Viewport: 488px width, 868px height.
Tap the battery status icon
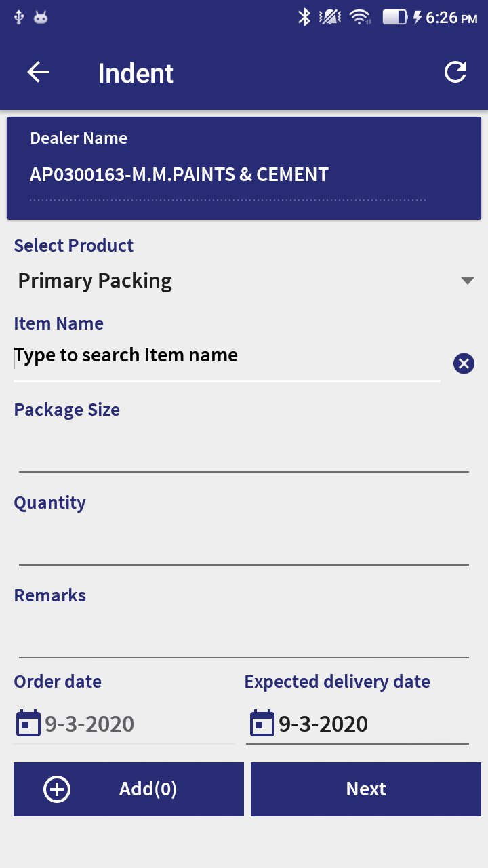coord(394,17)
